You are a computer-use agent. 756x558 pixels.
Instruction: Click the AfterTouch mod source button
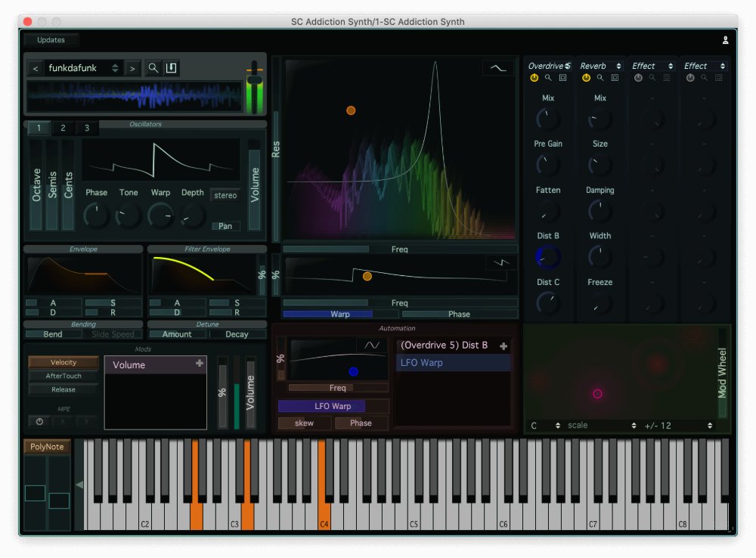(x=64, y=376)
